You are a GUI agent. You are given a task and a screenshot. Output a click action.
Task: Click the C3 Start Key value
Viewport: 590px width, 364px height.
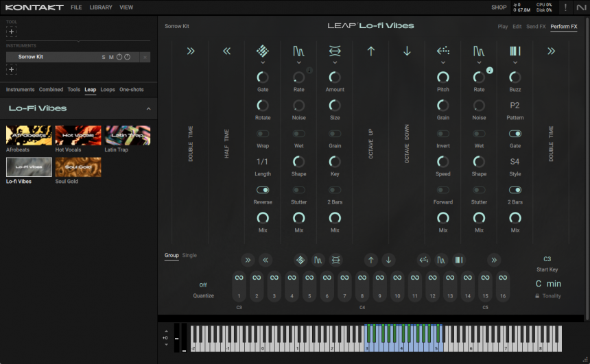547,259
